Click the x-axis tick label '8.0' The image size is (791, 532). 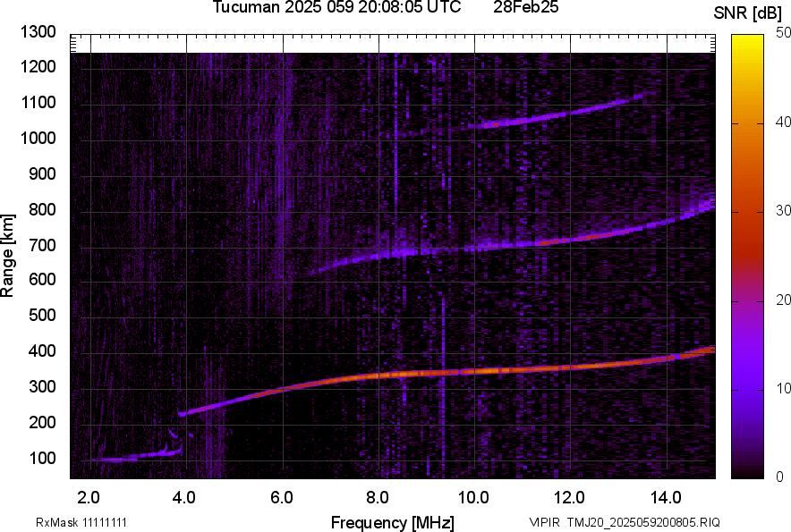click(378, 498)
